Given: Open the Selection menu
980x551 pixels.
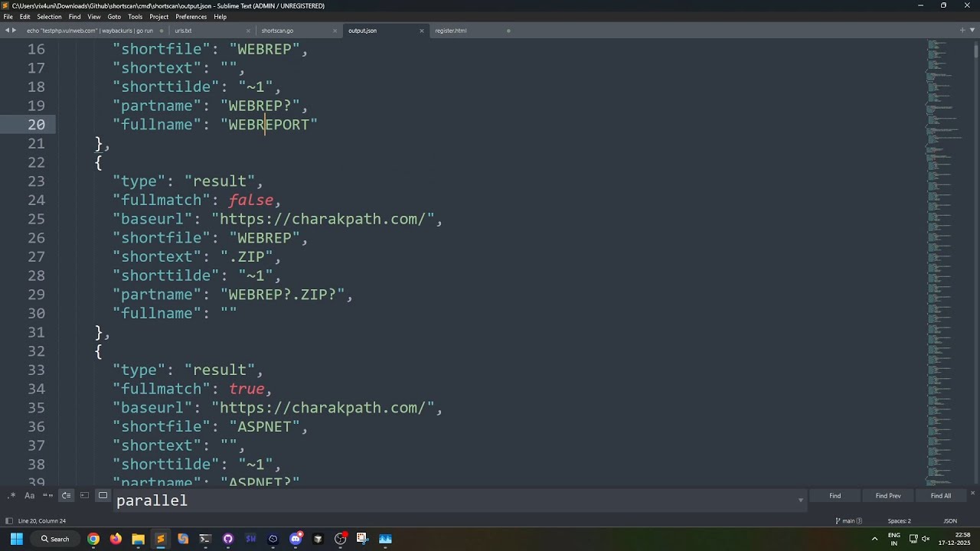Looking at the screenshot, I should click(x=49, y=17).
